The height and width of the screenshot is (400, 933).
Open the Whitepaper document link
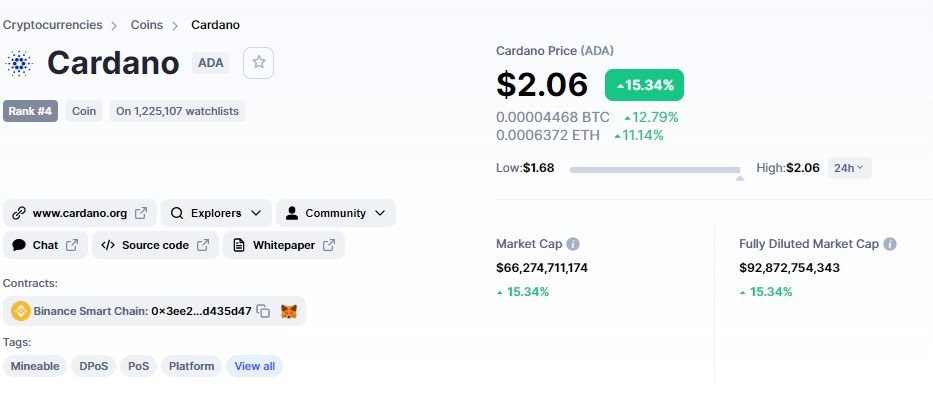click(283, 245)
